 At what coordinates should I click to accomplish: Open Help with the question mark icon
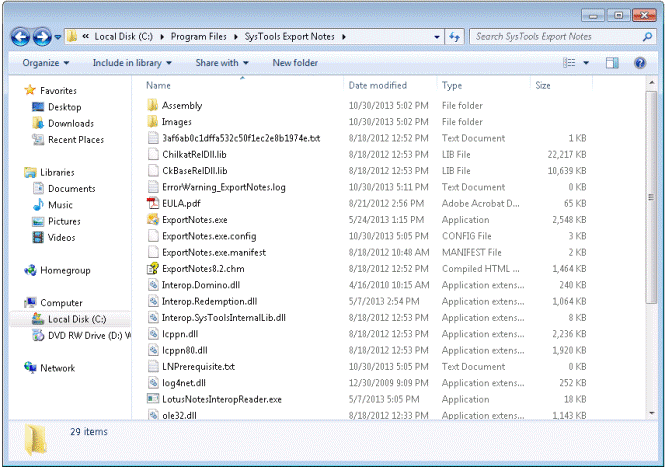(640, 63)
